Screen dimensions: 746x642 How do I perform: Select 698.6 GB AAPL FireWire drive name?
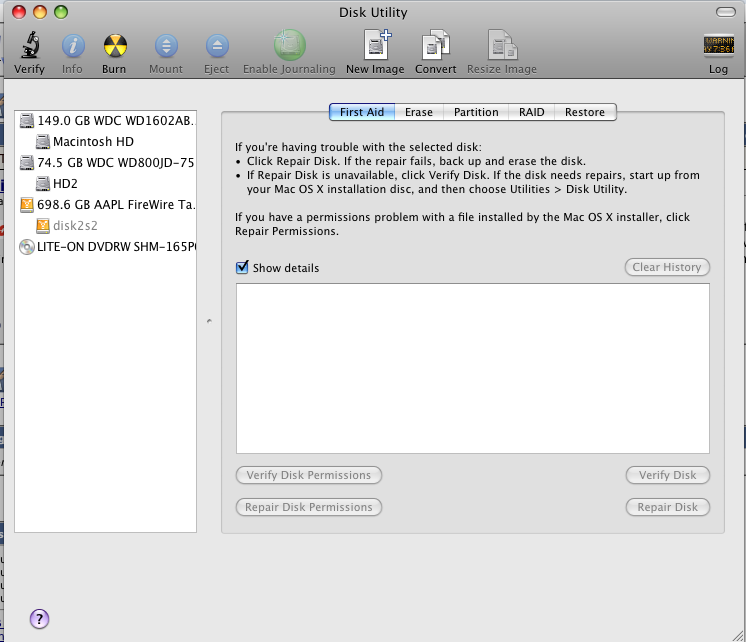116,205
